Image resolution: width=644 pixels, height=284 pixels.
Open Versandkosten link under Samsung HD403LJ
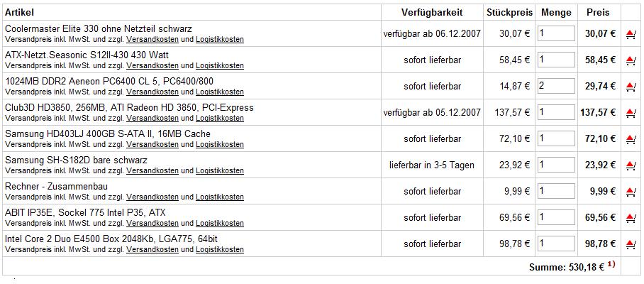[x=152, y=145]
